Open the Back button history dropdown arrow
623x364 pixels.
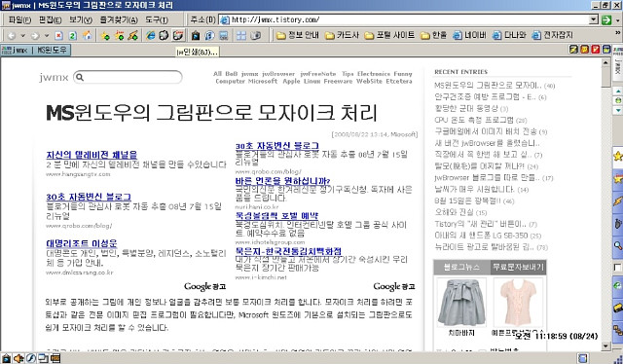point(22,36)
